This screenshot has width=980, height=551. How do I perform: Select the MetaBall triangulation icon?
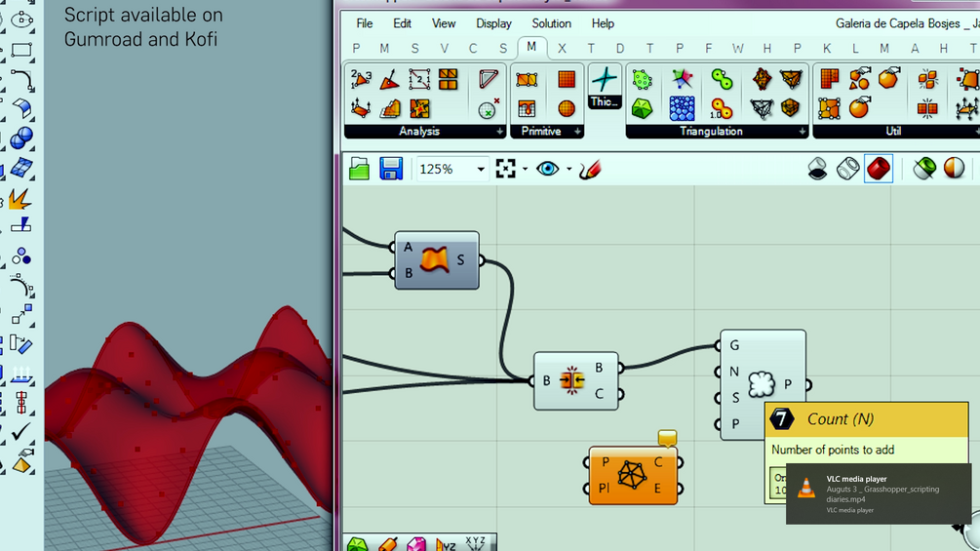pos(722,79)
